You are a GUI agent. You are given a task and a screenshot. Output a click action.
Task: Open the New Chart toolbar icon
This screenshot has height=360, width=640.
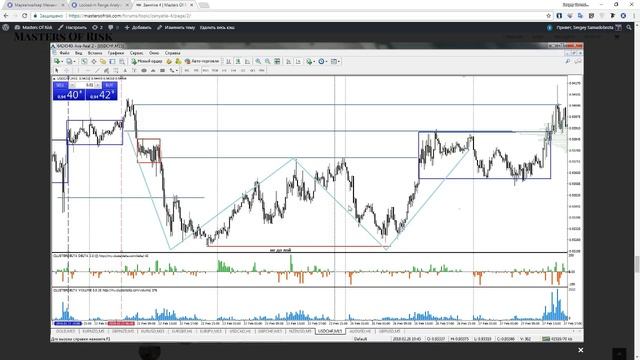(x=56, y=61)
